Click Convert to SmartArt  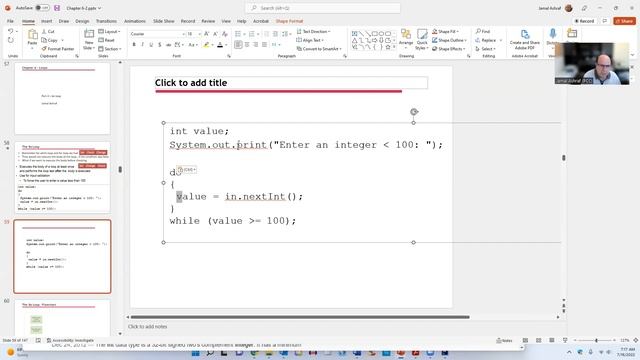coord(319,49)
